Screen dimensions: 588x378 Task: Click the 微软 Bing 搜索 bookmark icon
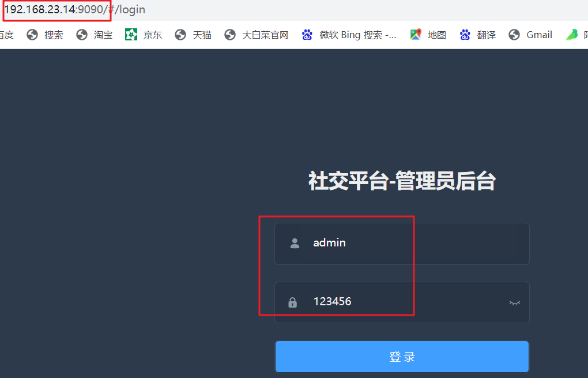coord(307,35)
